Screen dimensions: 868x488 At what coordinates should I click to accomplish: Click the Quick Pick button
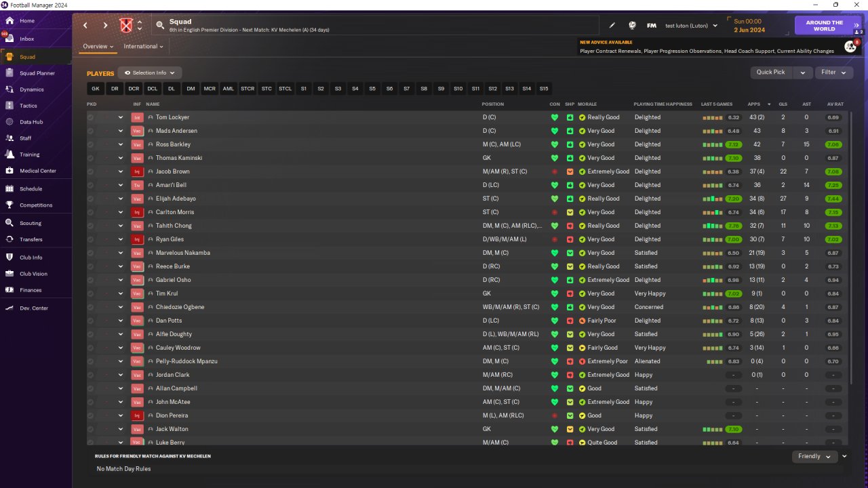coord(771,73)
